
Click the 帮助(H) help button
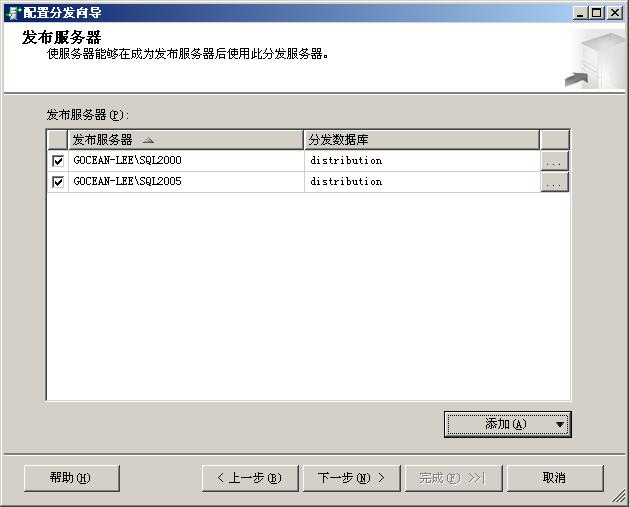point(72,478)
